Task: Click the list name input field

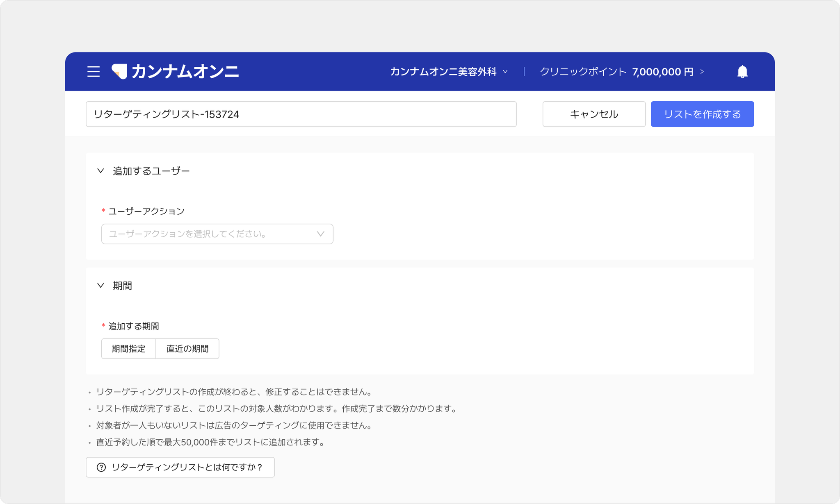Action: pos(301,114)
